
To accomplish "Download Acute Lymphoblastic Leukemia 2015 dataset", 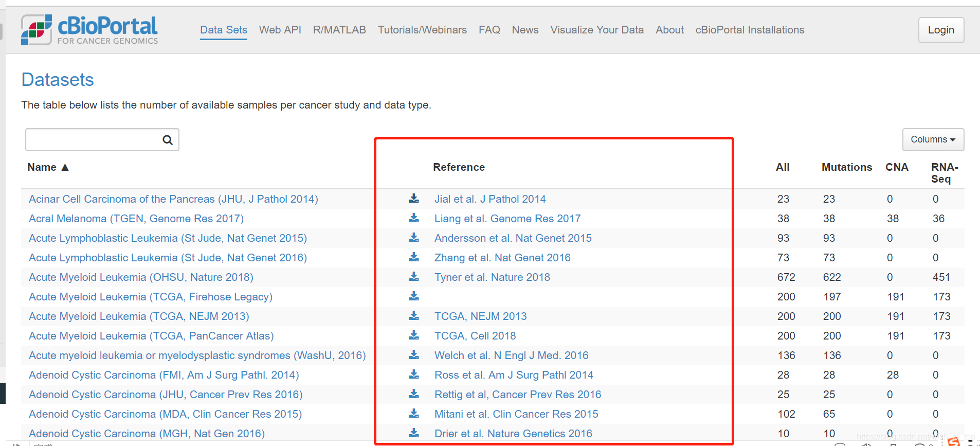I will click(x=414, y=238).
